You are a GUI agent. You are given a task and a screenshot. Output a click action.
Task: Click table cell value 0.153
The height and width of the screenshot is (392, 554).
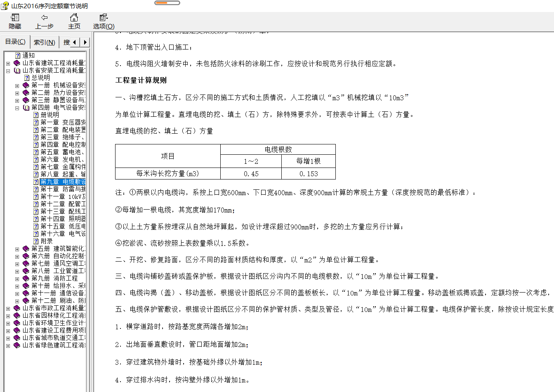(x=309, y=174)
